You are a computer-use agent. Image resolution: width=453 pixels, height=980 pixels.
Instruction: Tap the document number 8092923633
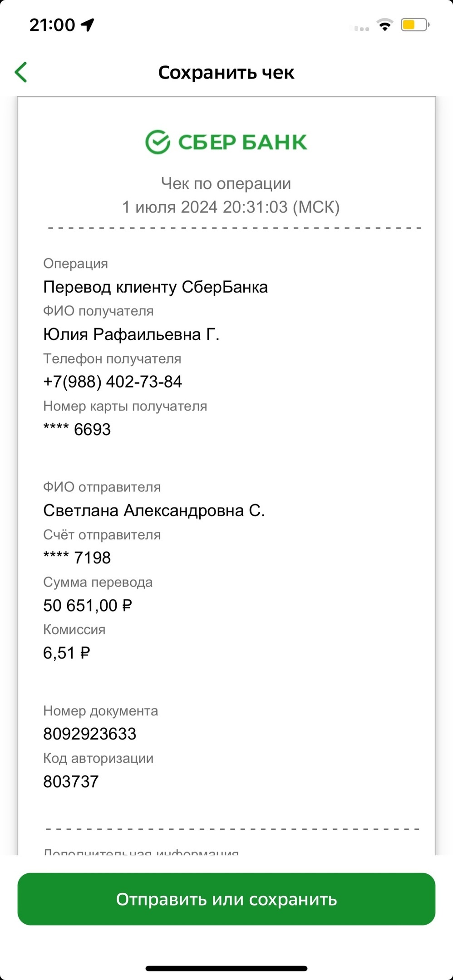pos(89,734)
